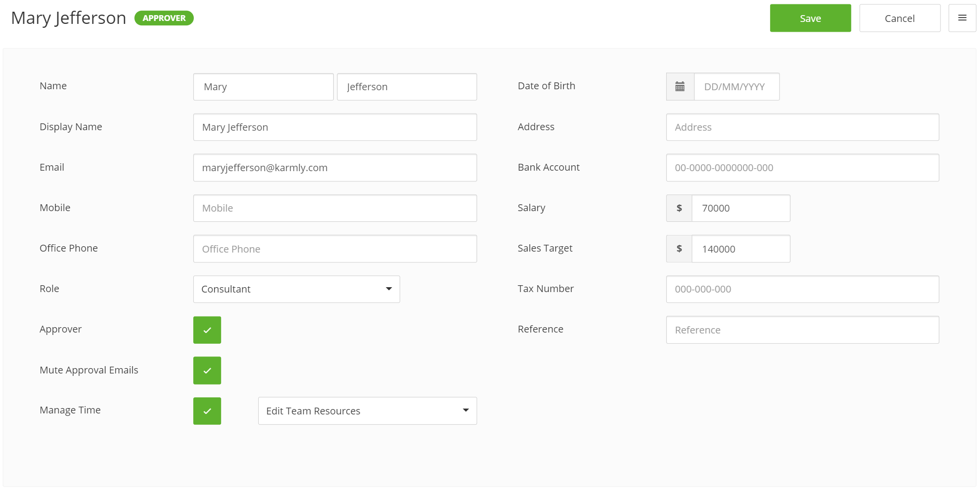Focus the Email input field
Viewport: 980px width, 490px height.
point(335,168)
